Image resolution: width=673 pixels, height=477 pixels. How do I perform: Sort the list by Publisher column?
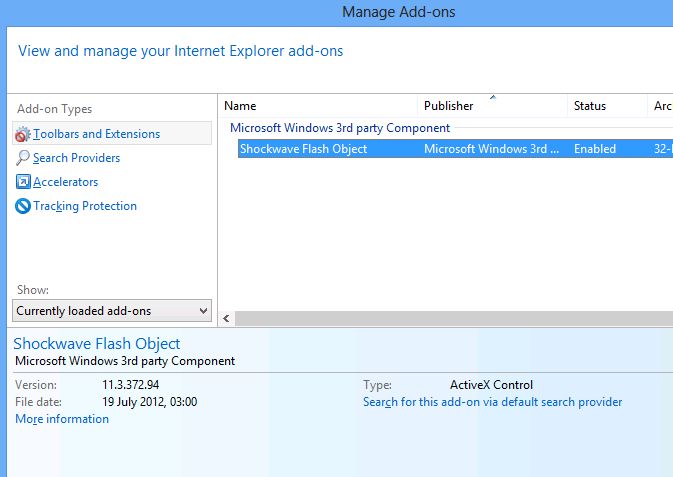[x=493, y=106]
